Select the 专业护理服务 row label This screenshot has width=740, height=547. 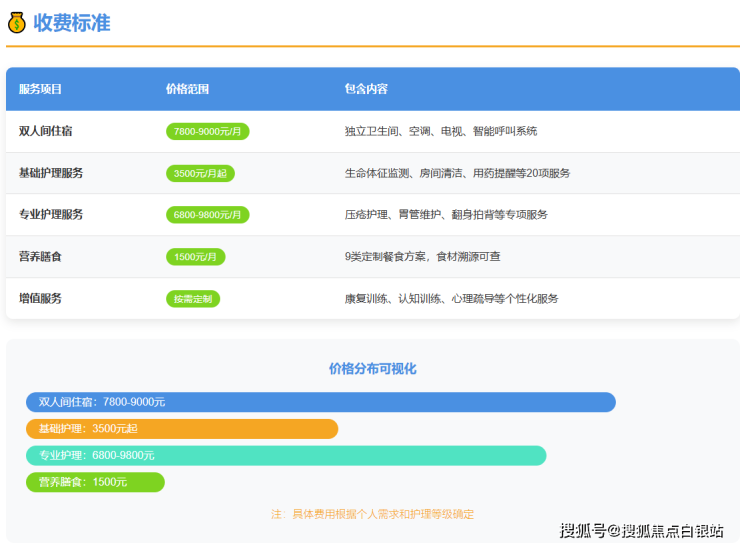point(51,215)
